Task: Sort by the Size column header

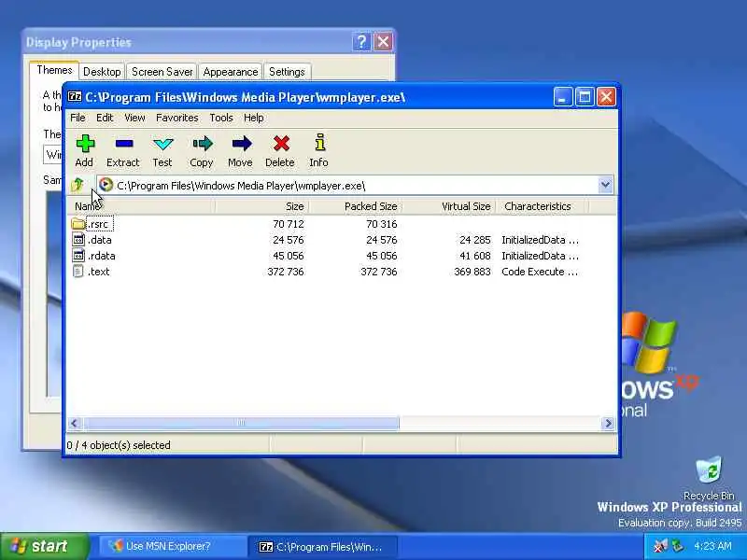Action: click(x=262, y=206)
